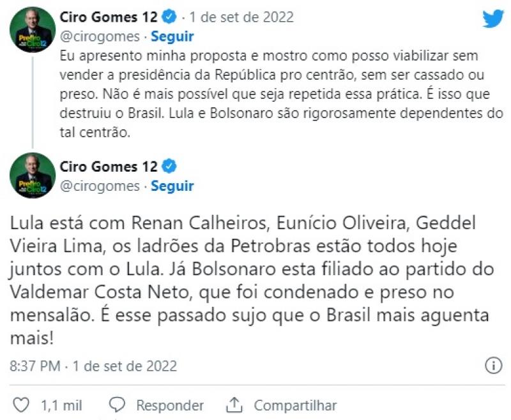Screen dimensions: 511x420
Task: Open the top tweet's date link
Action: coord(241,17)
